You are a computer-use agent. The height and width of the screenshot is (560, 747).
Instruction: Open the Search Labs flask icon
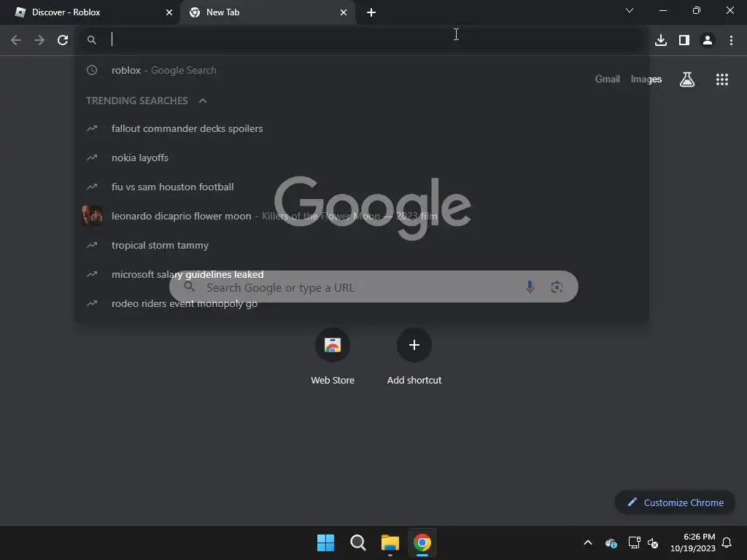(686, 79)
